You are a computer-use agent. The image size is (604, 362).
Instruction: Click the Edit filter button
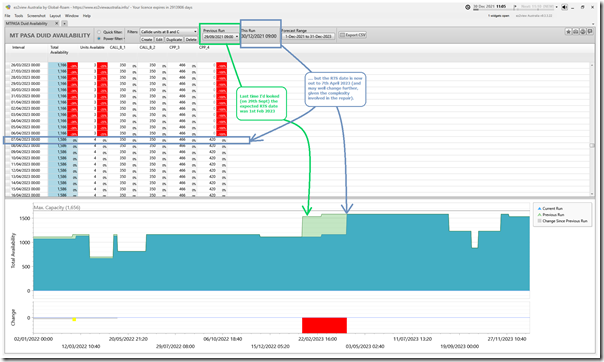(x=159, y=39)
